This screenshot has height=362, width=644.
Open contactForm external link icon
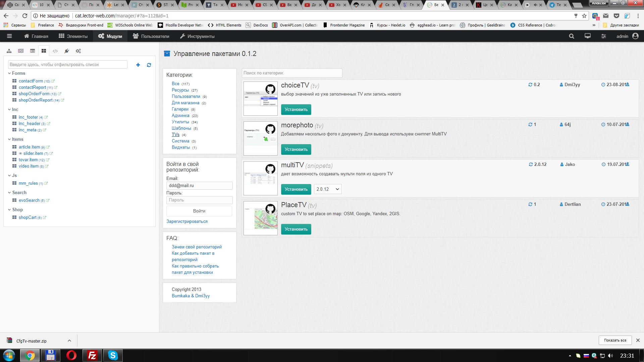(53, 81)
